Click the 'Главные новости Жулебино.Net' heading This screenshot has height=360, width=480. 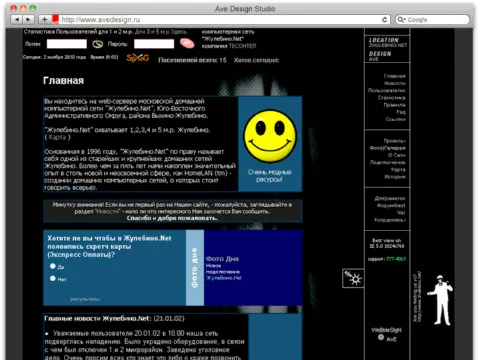click(x=98, y=319)
